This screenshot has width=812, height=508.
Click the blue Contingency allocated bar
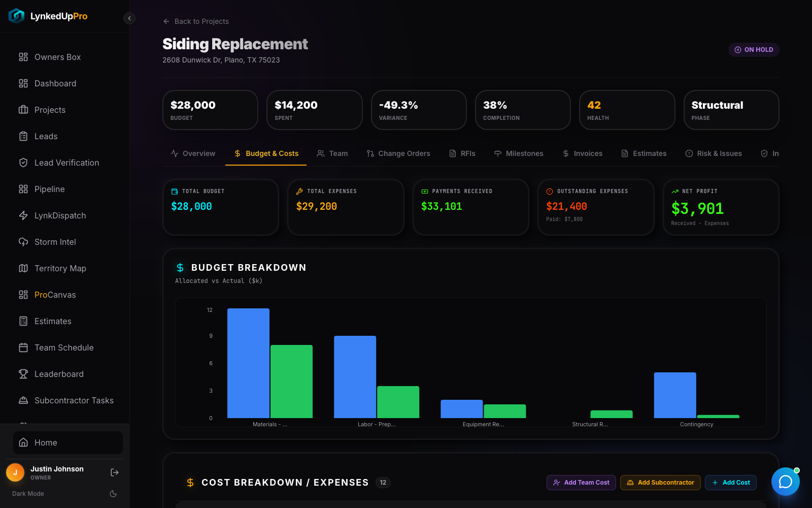click(675, 395)
